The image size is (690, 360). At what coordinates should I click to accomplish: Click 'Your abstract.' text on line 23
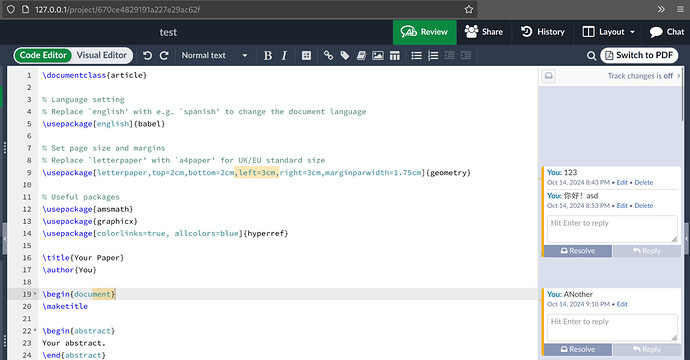coord(74,343)
